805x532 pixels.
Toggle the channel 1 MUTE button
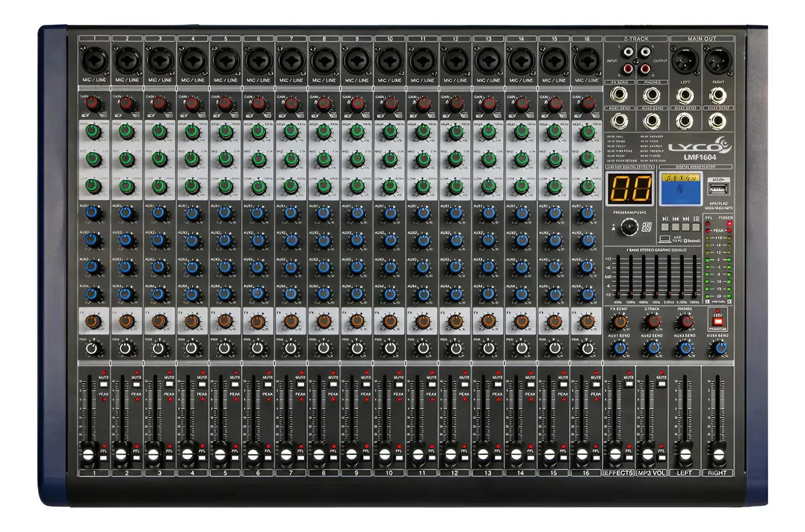coord(103,384)
